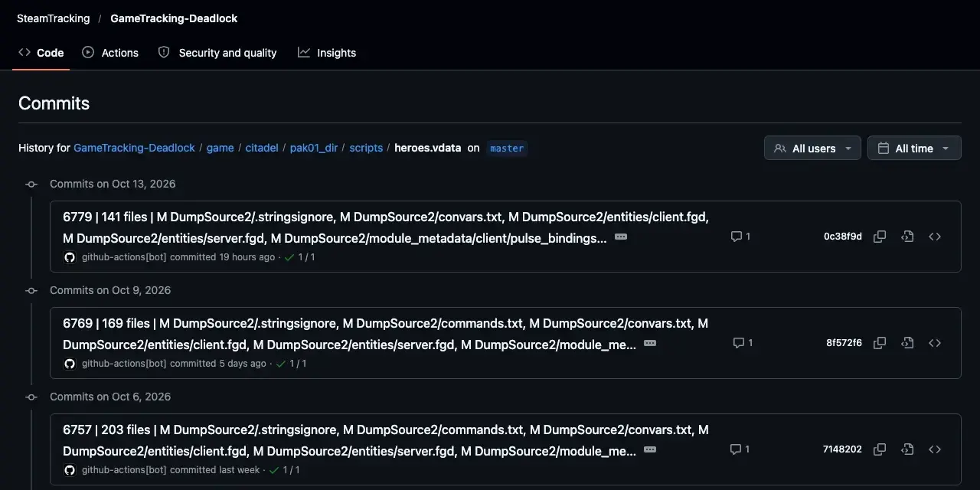
Task: Show check status for commit 7148202
Action: [284, 470]
